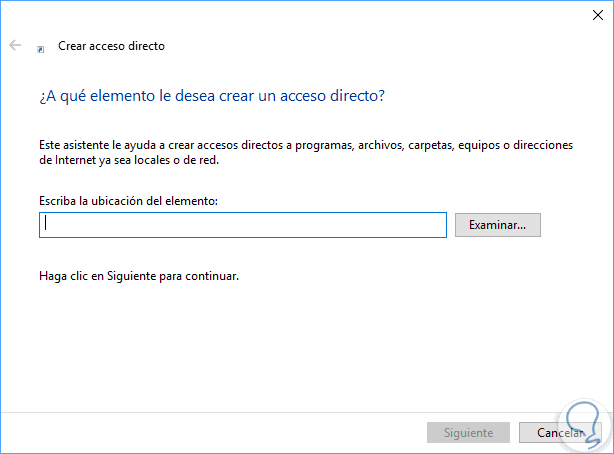Click the empty title bar area

coord(300,16)
